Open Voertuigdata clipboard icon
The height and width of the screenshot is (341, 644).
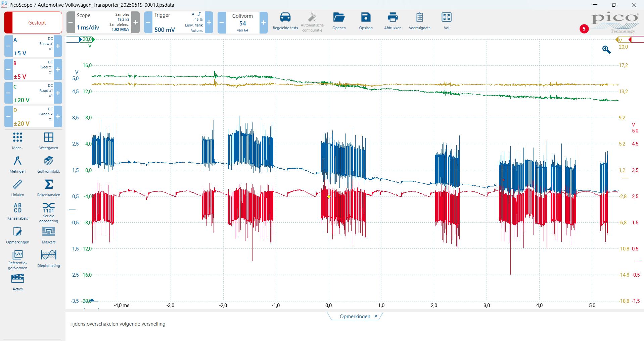[419, 18]
